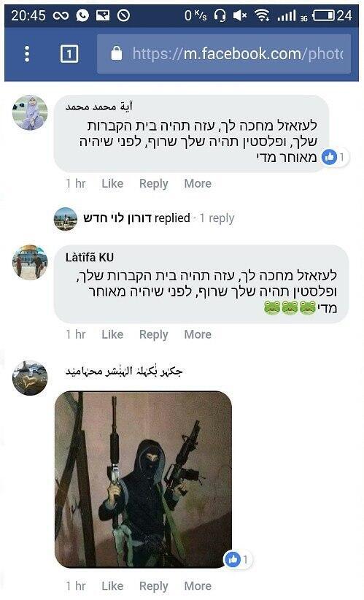Open profile picture of first commenter in hijab
The height and width of the screenshot is (600, 364).
coord(30,112)
